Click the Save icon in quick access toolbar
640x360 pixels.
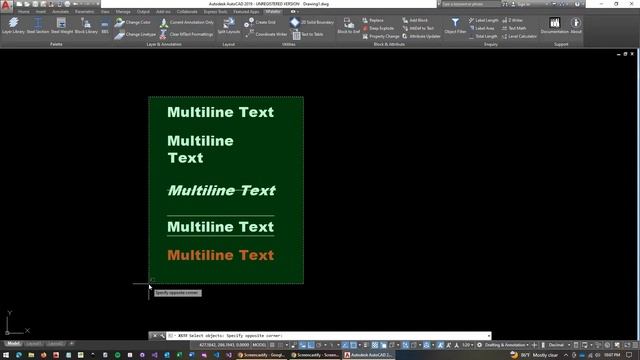coord(35,4)
